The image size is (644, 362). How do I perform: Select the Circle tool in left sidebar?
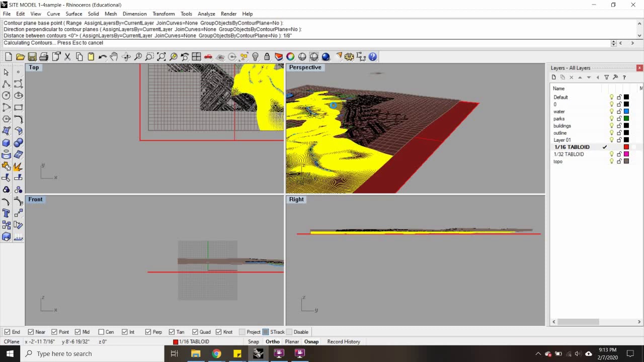pos(7,96)
